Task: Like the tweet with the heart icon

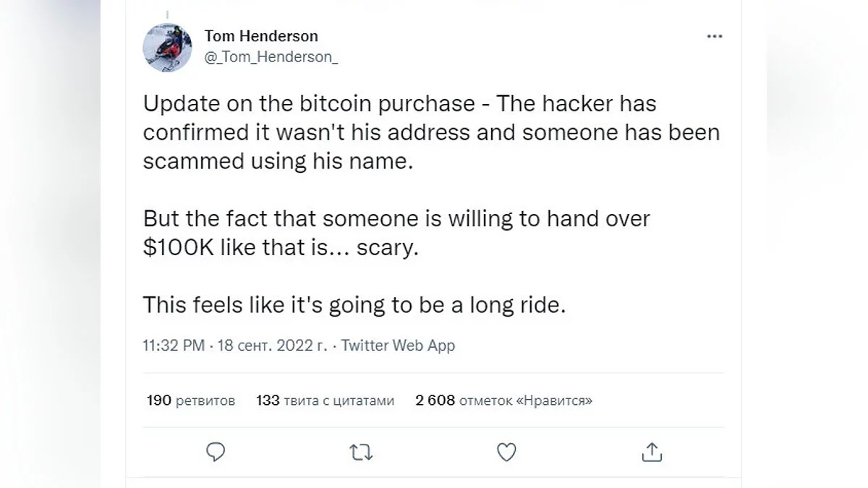Action: pyautogui.click(x=506, y=452)
